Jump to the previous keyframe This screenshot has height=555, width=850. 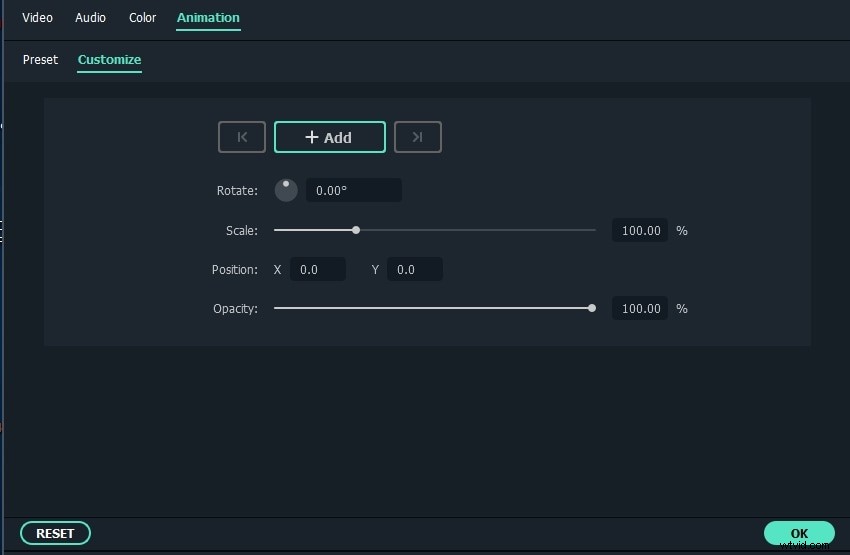pyautogui.click(x=242, y=137)
